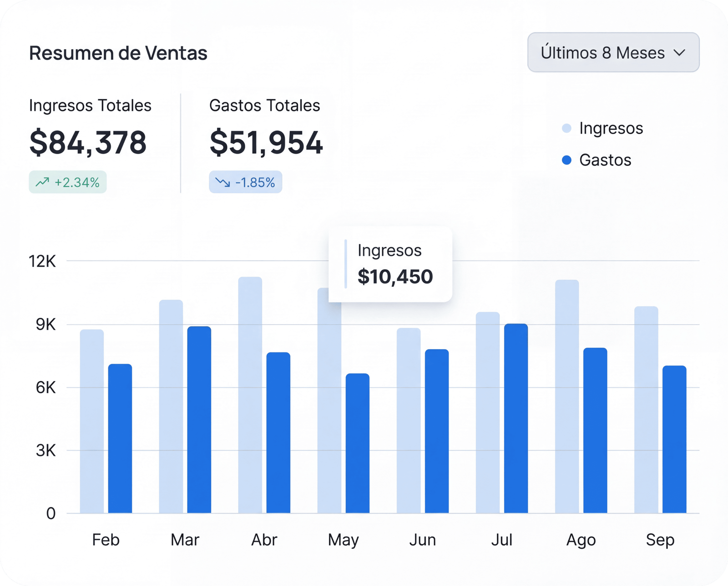
Task: Click the Jun label on x-axis
Action: (422, 540)
